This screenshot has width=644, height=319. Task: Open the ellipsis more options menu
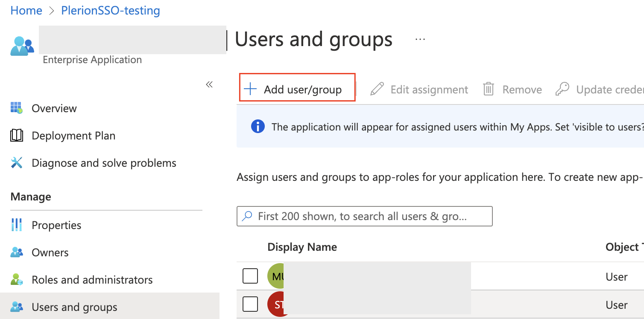(x=420, y=39)
